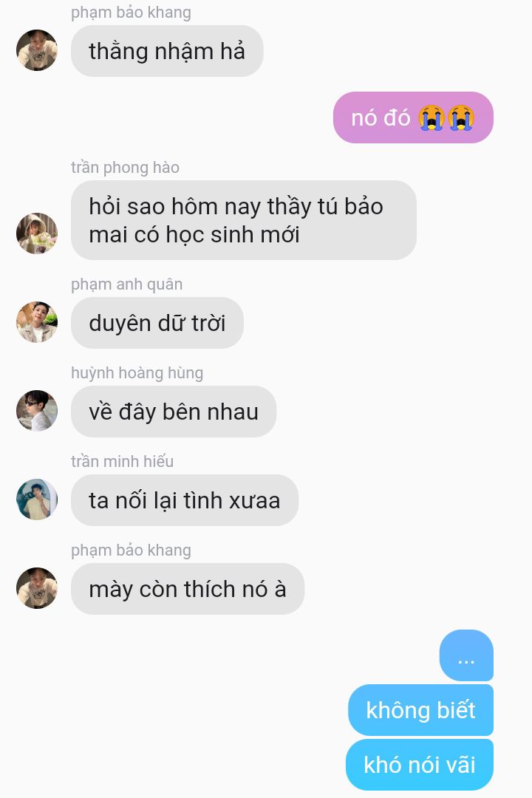532x798 pixels.
Task: Open phạm anh quân's avatar
Action: pyautogui.click(x=37, y=321)
